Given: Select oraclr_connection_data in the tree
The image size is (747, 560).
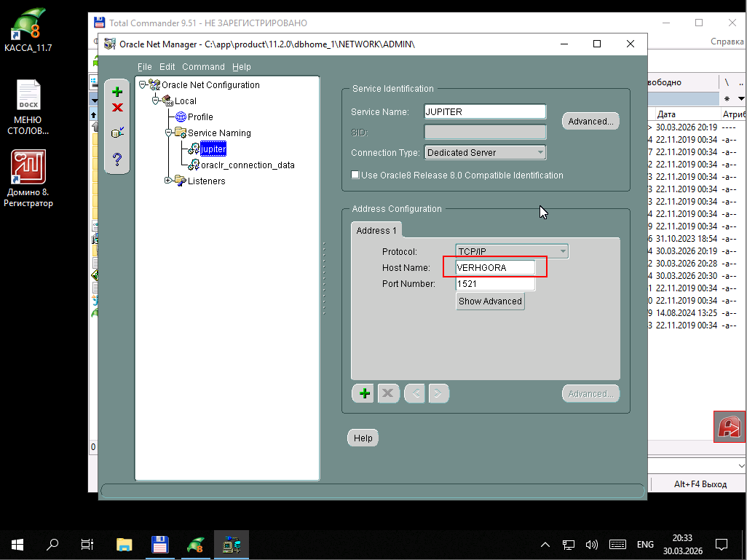Looking at the screenshot, I should coord(248,165).
